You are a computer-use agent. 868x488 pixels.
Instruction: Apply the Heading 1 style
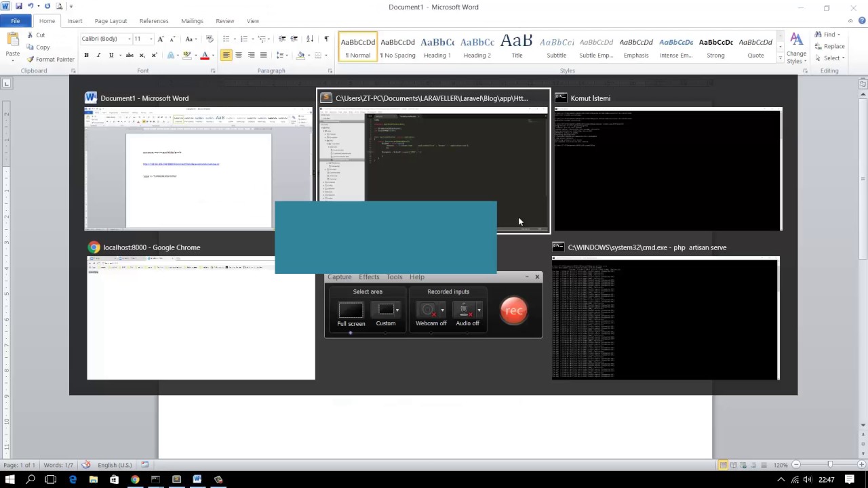(437, 47)
